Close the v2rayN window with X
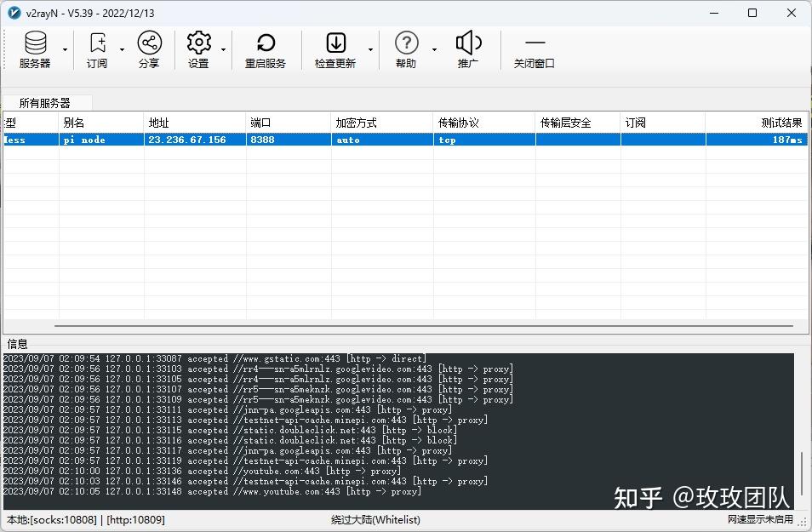This screenshot has width=812, height=532. (x=792, y=13)
